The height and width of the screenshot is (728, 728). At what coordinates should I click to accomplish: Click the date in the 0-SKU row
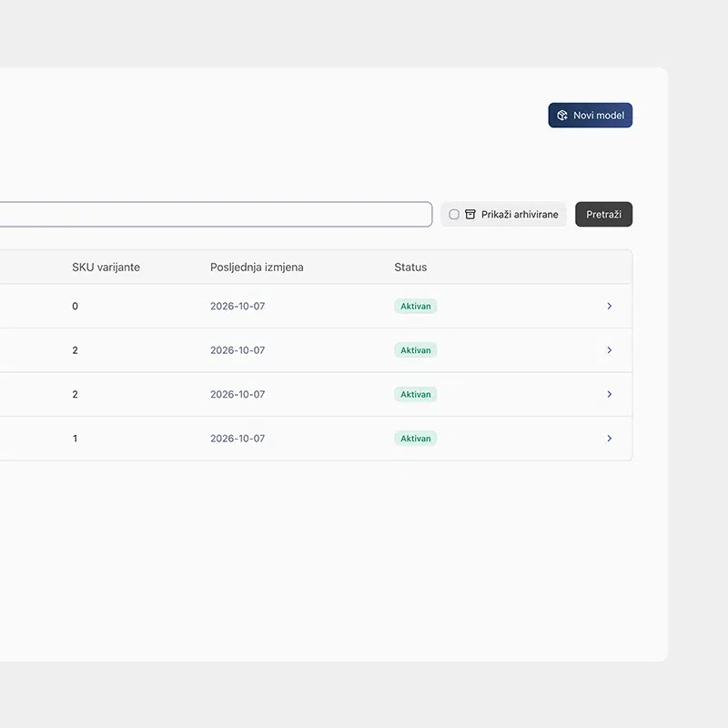point(238,306)
